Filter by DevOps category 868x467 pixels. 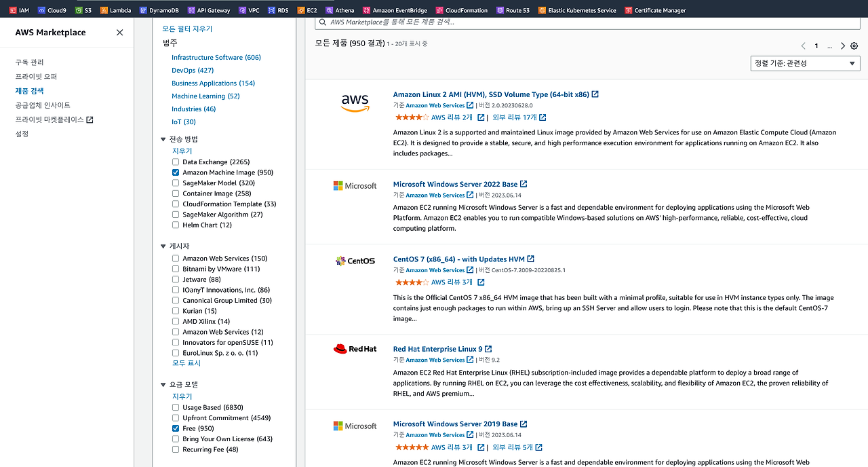point(193,71)
